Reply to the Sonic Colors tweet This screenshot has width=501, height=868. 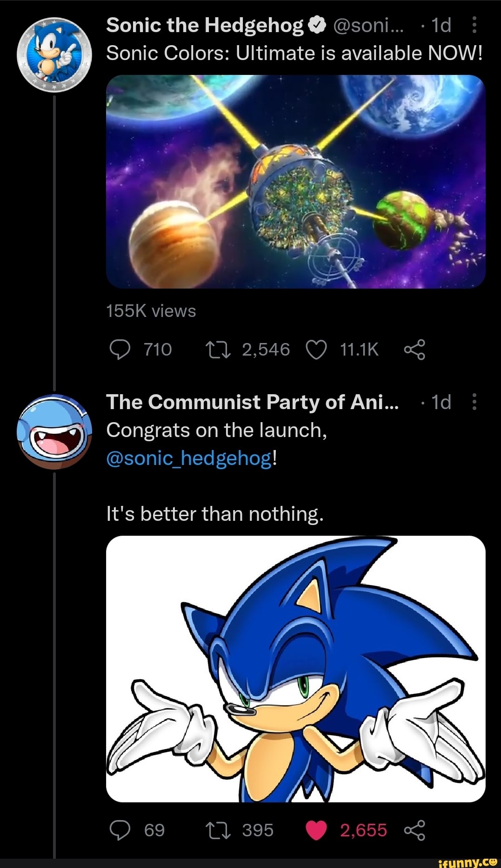(120, 350)
